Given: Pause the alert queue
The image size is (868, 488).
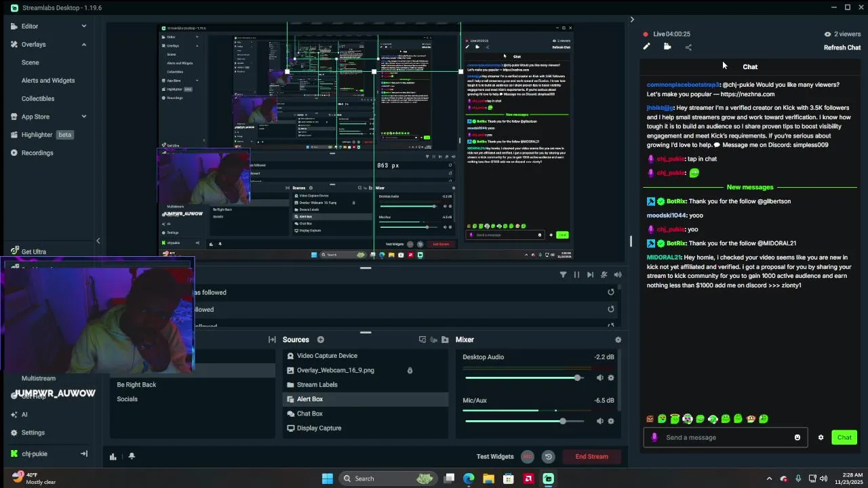Looking at the screenshot, I should (x=576, y=274).
